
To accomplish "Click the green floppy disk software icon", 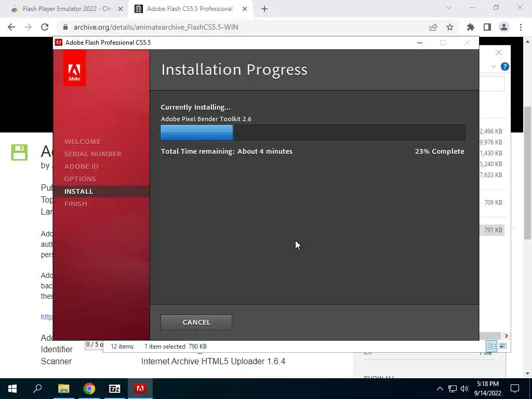I will click(19, 152).
